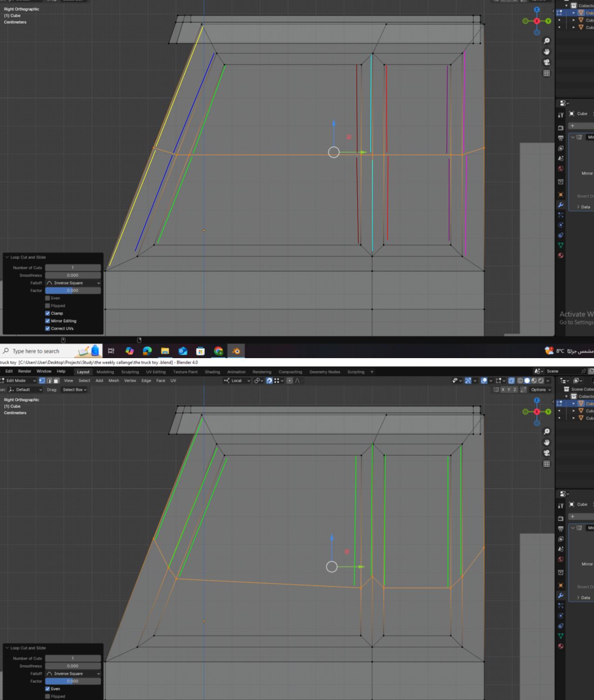
Task: Toggle proportional editing icon in the header
Action: 289,380
